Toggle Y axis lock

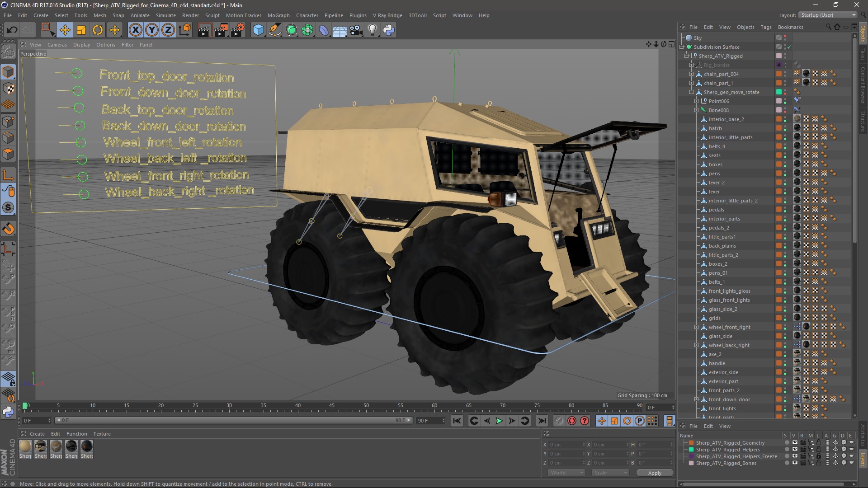[x=152, y=30]
